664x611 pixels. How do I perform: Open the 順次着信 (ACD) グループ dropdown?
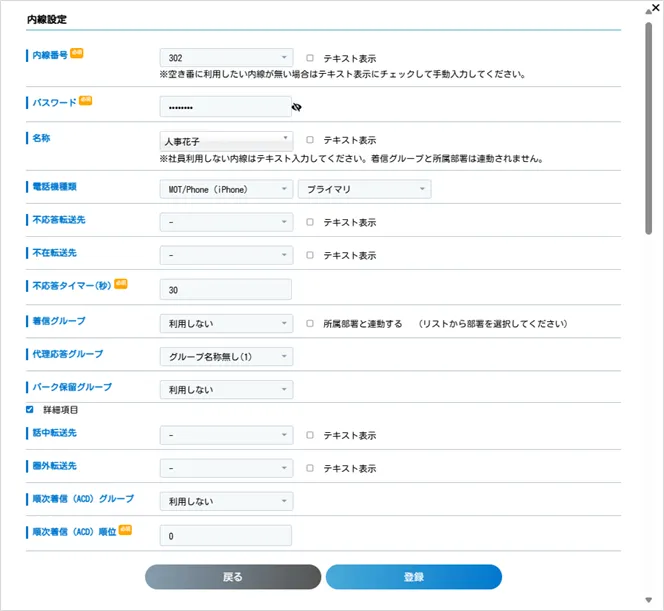pos(226,501)
